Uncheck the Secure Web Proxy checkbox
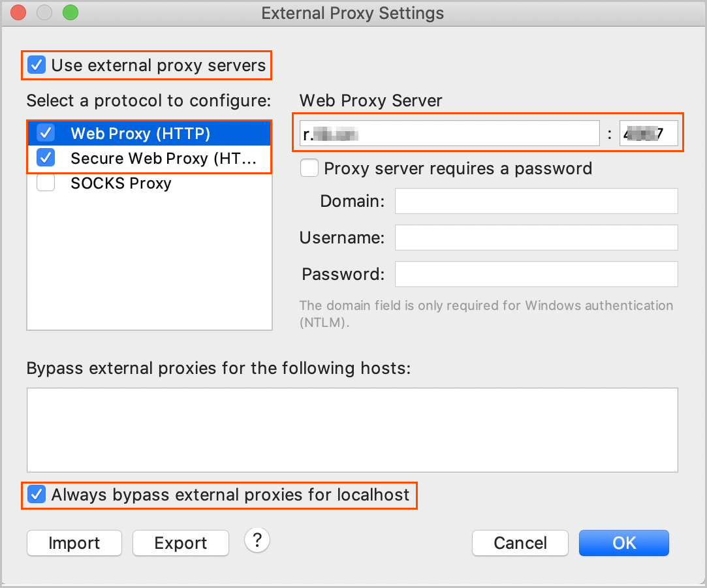 tap(46, 158)
